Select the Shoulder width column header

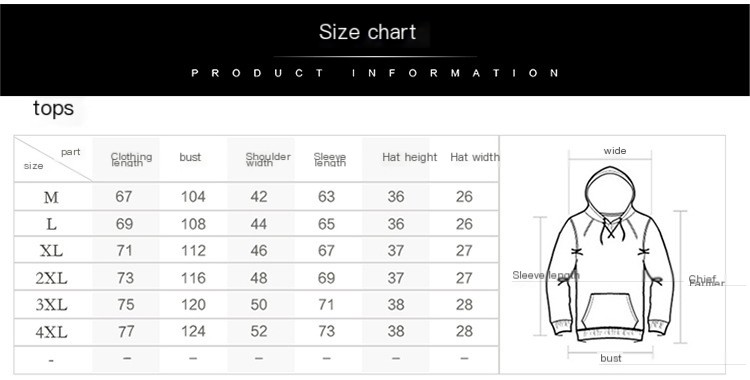pos(268,159)
